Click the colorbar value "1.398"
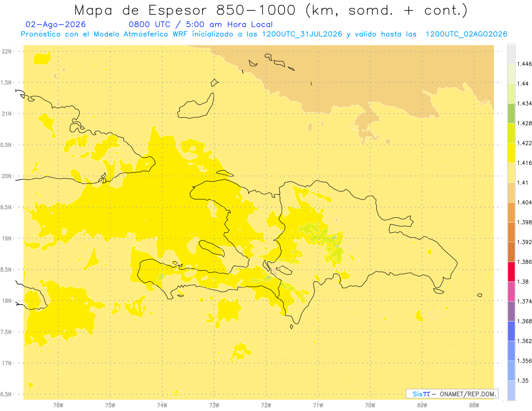This screenshot has width=532, height=411. click(525, 222)
